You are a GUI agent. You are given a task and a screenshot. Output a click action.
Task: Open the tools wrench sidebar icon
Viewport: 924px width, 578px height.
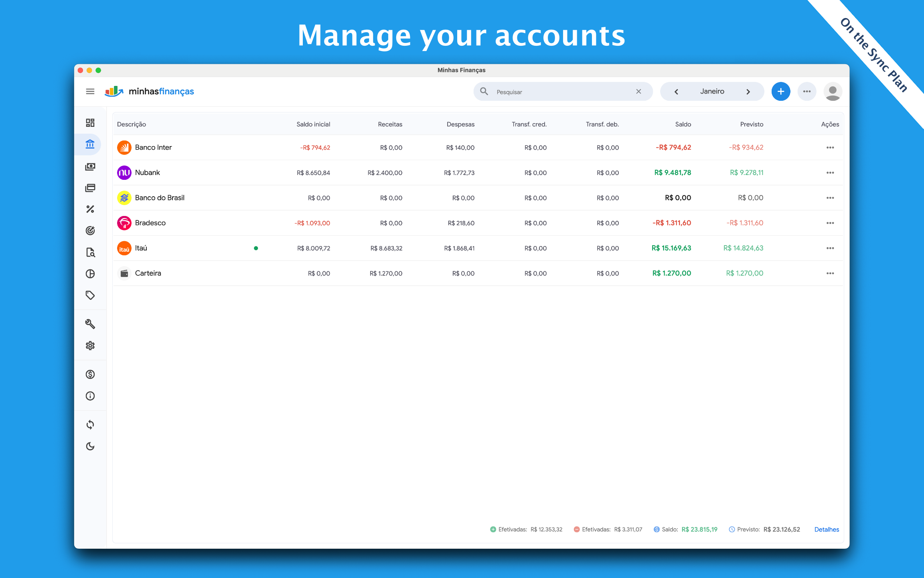coord(90,324)
